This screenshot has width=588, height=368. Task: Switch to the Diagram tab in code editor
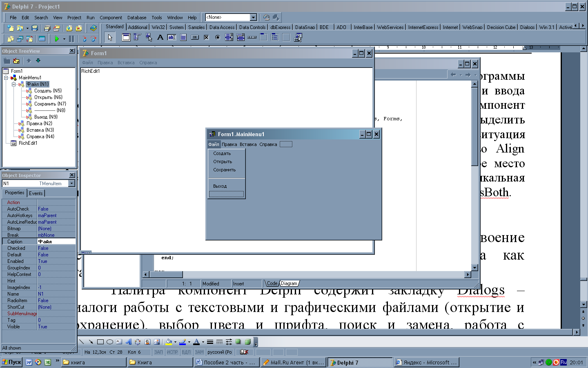click(x=289, y=283)
